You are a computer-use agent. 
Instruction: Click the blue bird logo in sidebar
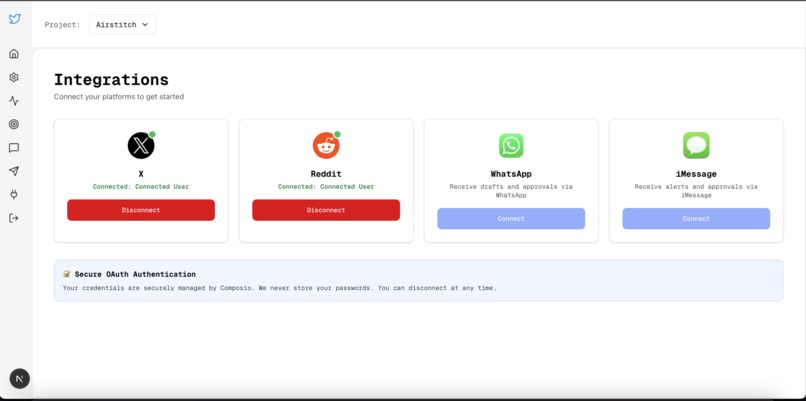coord(14,20)
